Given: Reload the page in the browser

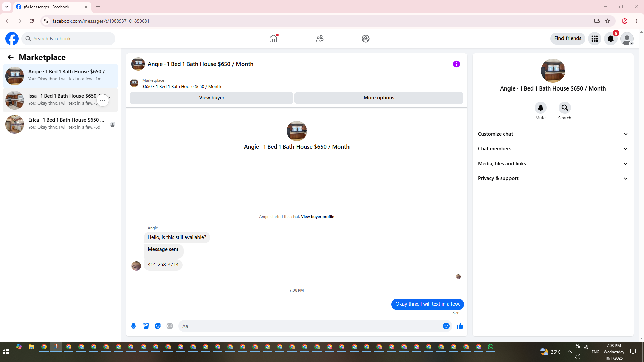Looking at the screenshot, I should click(x=32, y=21).
